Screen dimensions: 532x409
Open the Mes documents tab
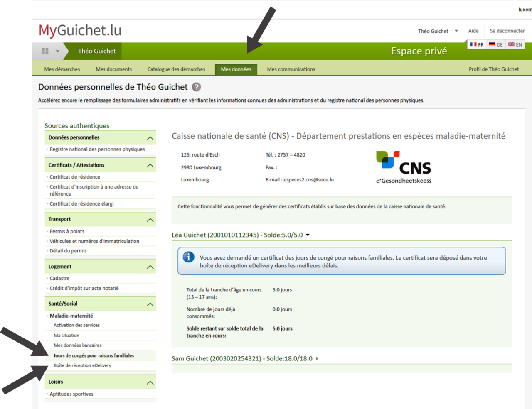coord(113,69)
